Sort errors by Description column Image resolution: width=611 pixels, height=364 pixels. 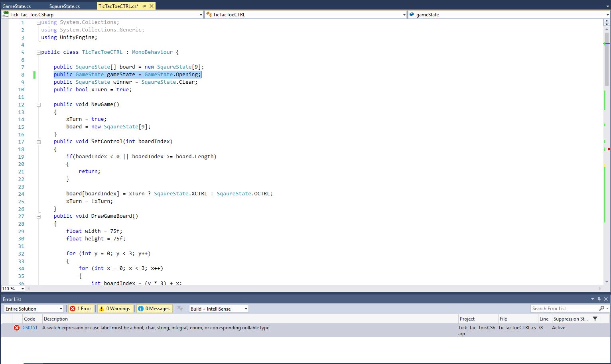click(x=250, y=319)
